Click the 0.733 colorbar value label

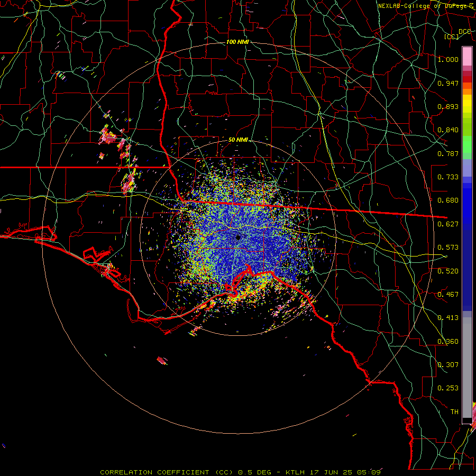point(448,177)
